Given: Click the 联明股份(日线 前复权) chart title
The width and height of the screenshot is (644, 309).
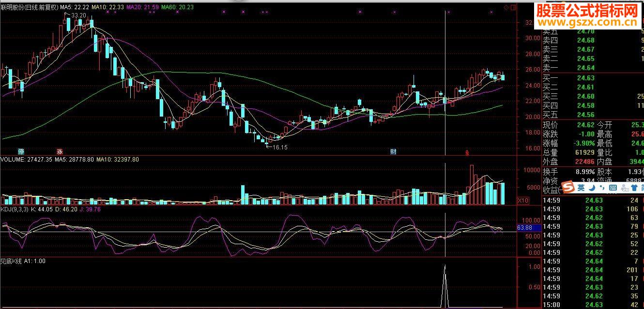Looking at the screenshot, I should coord(29,7).
